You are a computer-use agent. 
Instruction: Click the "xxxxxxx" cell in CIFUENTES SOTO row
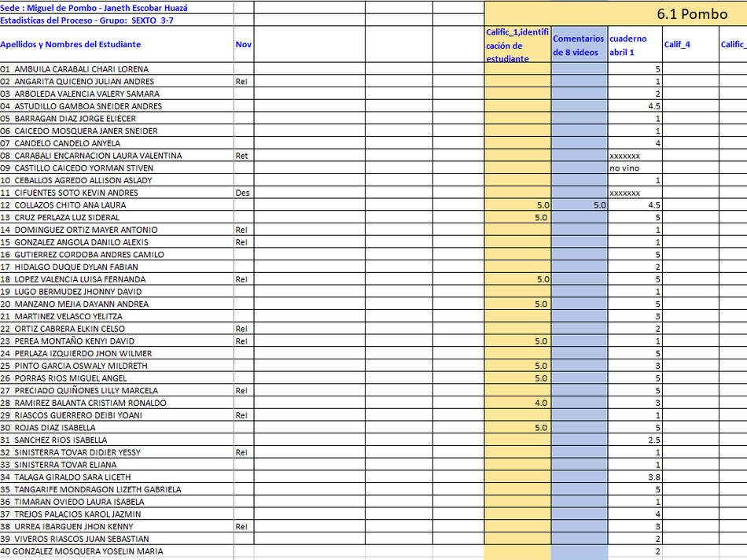point(625,193)
